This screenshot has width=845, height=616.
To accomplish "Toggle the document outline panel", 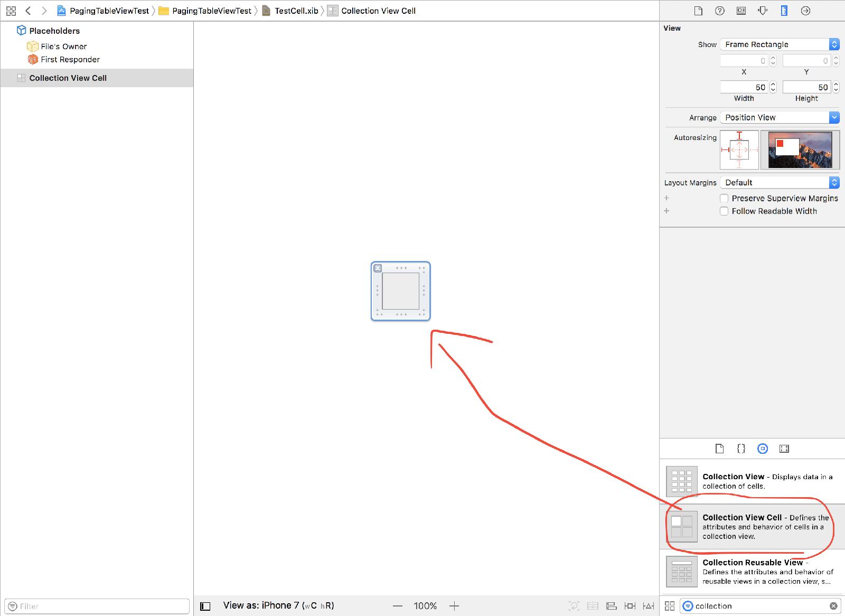I will 205,606.
